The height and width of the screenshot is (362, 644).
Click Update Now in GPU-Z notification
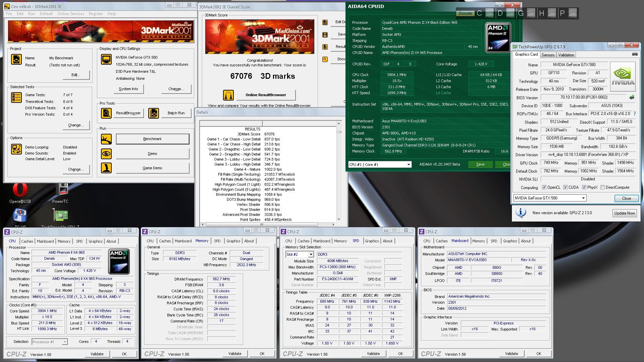click(625, 213)
